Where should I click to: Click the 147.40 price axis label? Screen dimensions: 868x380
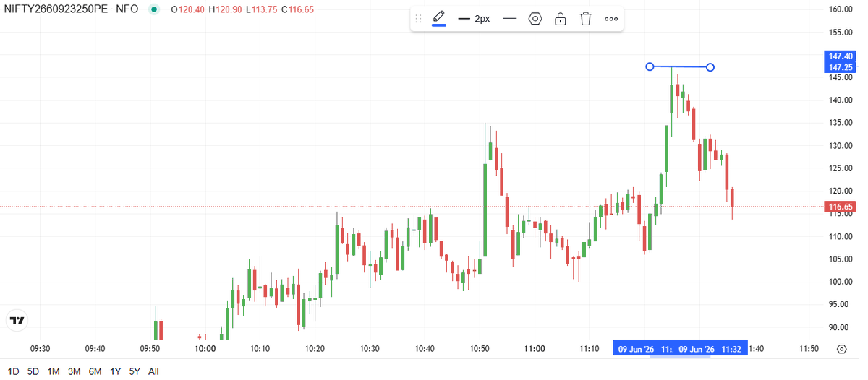840,56
